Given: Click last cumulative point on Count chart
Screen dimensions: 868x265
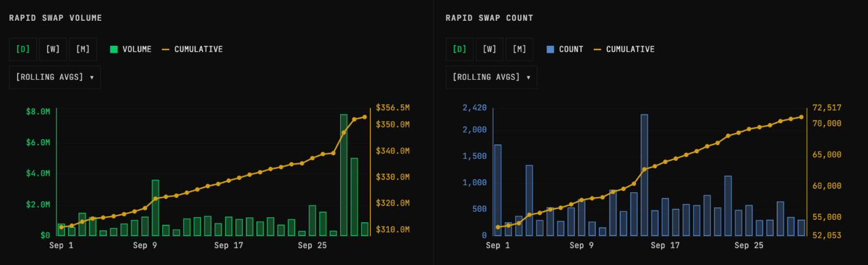Looking at the screenshot, I should (801, 117).
